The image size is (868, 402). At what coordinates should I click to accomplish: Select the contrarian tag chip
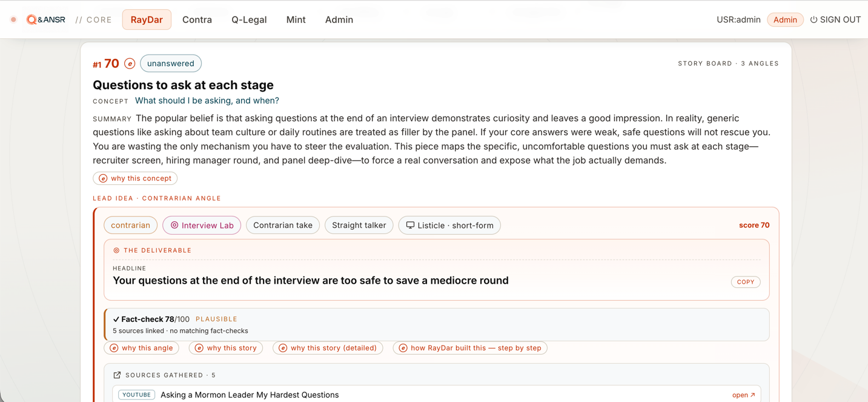click(x=131, y=225)
